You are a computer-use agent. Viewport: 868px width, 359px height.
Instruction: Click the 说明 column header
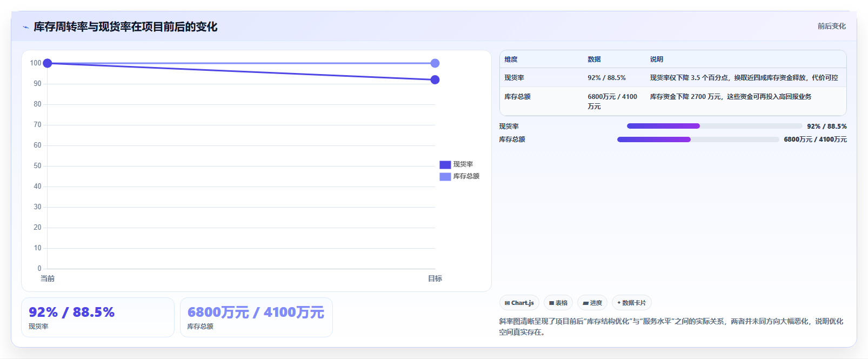pos(656,59)
